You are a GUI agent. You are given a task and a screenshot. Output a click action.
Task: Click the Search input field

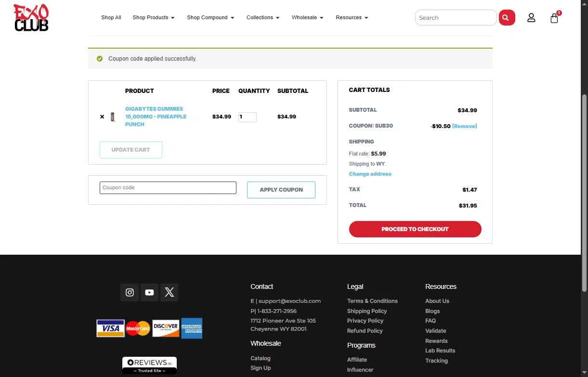click(456, 18)
